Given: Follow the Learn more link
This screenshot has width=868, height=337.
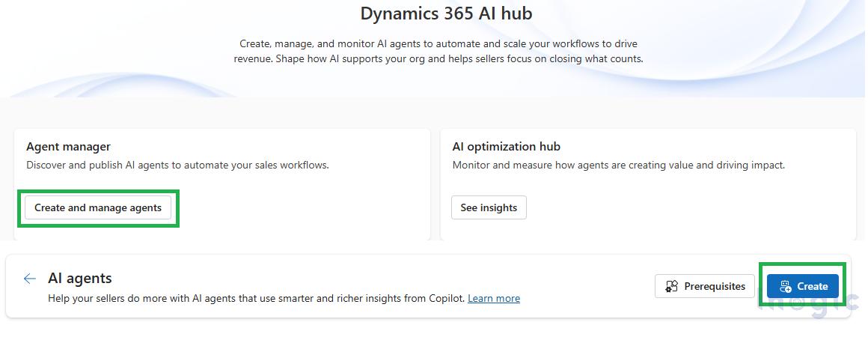Looking at the screenshot, I should pos(494,298).
